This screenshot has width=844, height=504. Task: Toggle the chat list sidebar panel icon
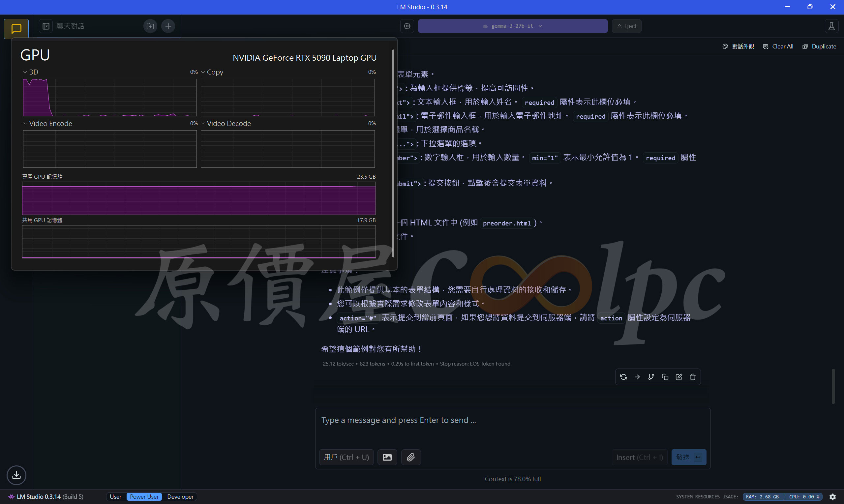pos(46,26)
